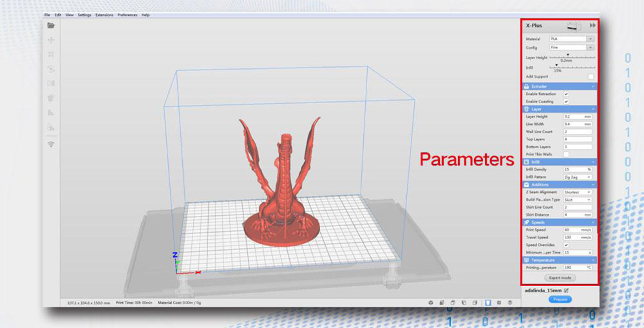Viewport: 644px width, 328px height.
Task: Disable the Enable Retraction checkbox
Action: click(x=566, y=94)
